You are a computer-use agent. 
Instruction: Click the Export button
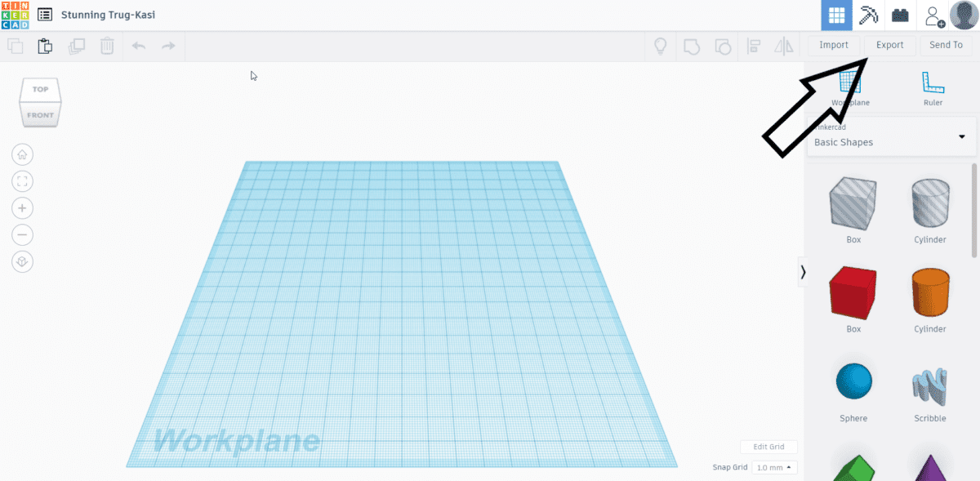pos(889,45)
